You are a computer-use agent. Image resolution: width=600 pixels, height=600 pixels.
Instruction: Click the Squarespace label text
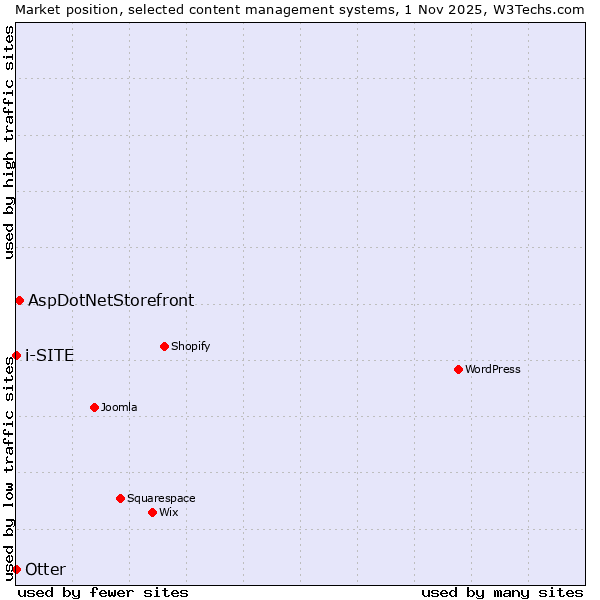click(161, 498)
